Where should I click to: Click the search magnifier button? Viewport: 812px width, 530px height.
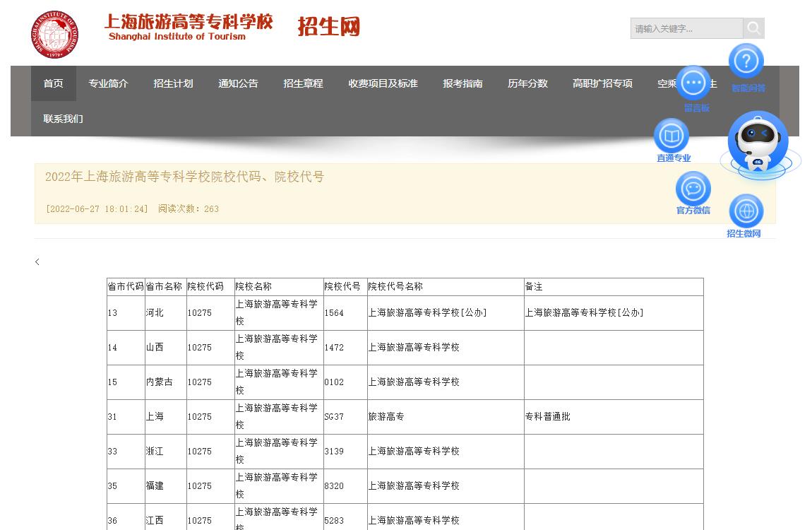coord(753,28)
